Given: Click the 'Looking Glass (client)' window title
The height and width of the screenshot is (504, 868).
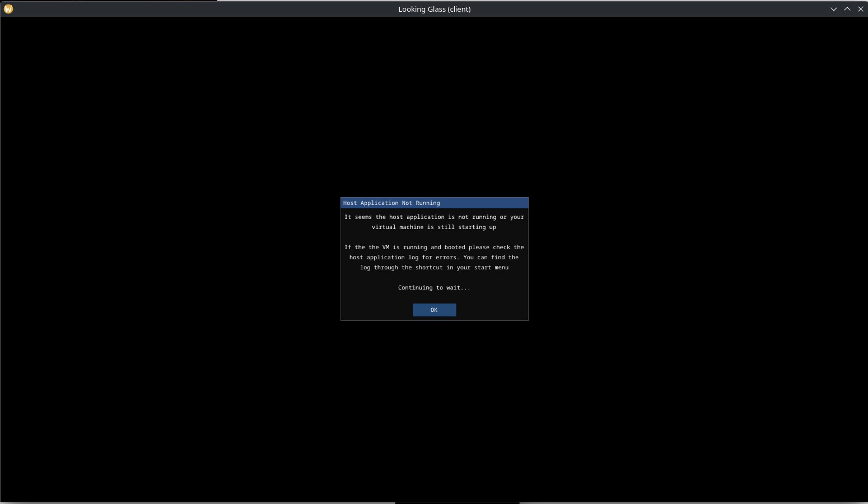Looking at the screenshot, I should (x=434, y=9).
